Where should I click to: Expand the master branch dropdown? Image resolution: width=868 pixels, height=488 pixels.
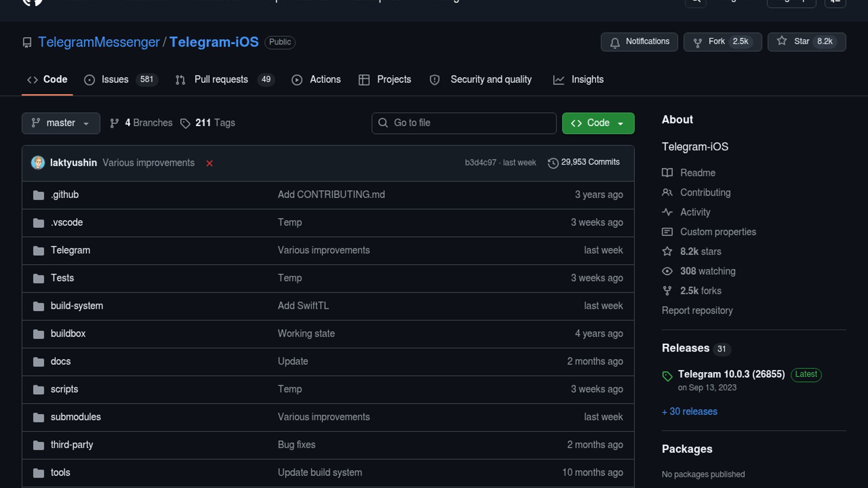click(61, 123)
